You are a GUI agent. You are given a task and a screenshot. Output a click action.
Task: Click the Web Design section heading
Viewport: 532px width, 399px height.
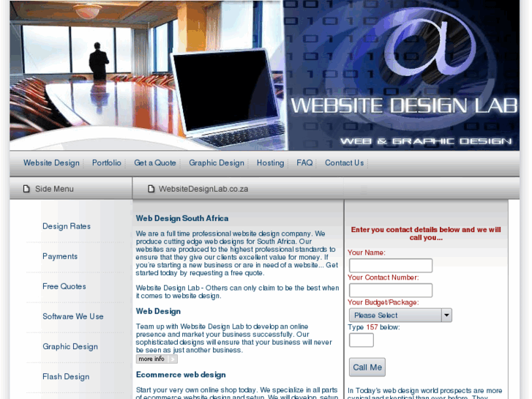pos(158,311)
